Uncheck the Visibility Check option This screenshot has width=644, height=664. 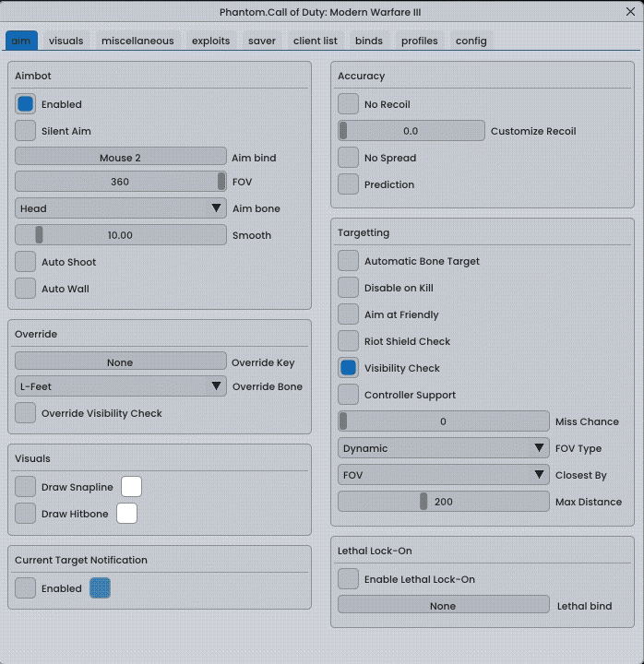(x=348, y=368)
